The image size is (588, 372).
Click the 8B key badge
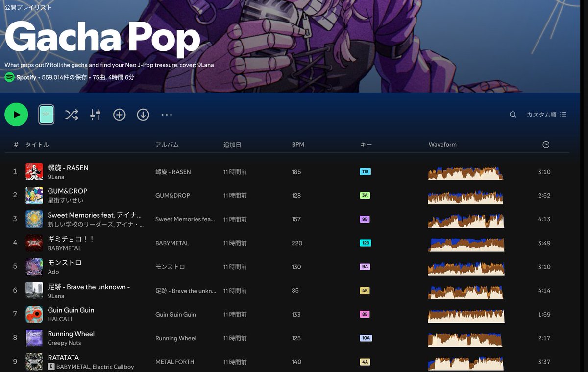[x=365, y=314]
